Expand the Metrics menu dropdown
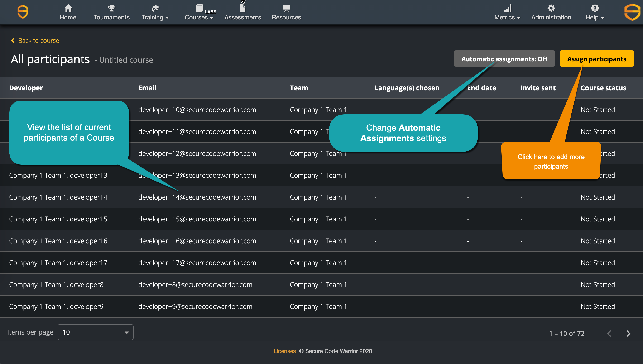The image size is (643, 364). [518, 18]
